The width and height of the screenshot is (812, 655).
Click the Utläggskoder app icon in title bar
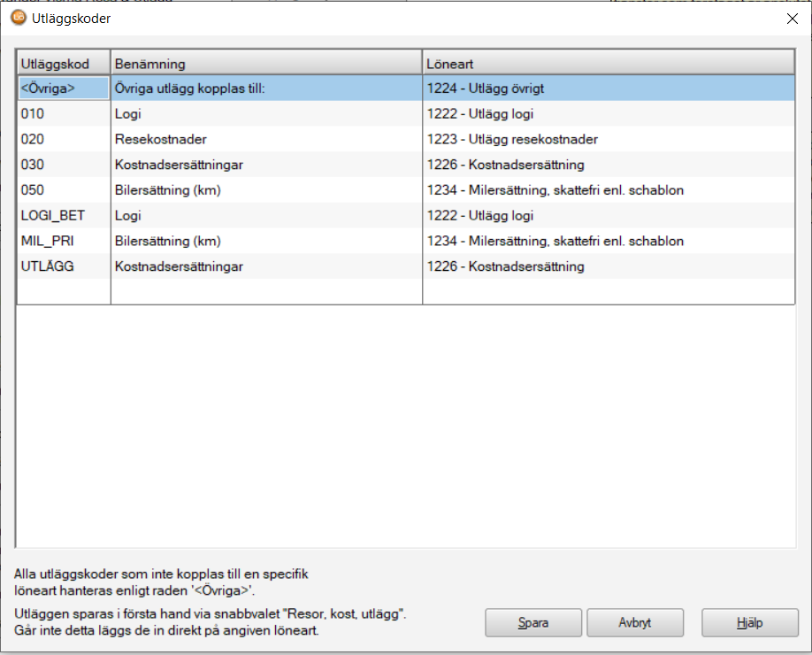point(19,19)
